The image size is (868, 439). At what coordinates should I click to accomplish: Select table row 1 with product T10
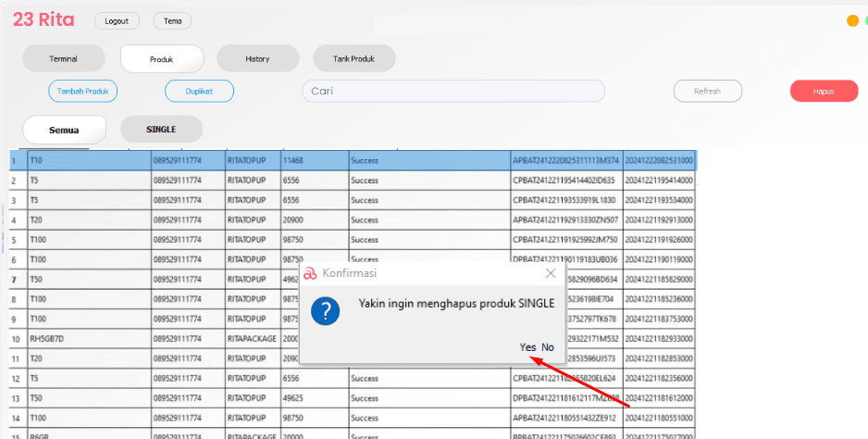click(89, 160)
